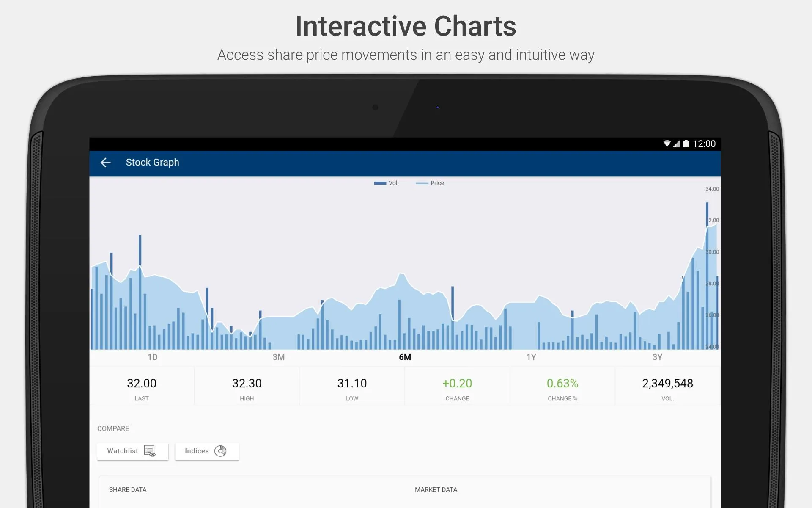Viewport: 812px width, 508px height.
Task: Tap the 32.30 HIGH value
Action: (247, 384)
